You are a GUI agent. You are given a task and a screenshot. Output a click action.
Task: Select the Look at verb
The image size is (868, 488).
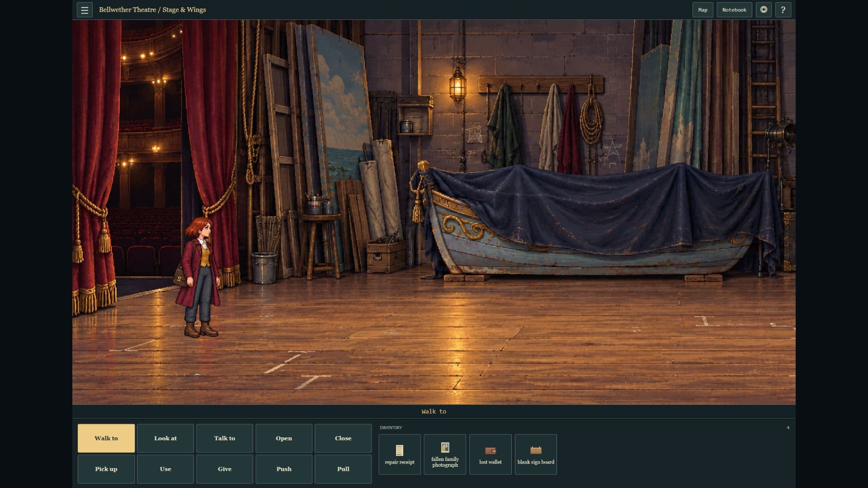(165, 438)
